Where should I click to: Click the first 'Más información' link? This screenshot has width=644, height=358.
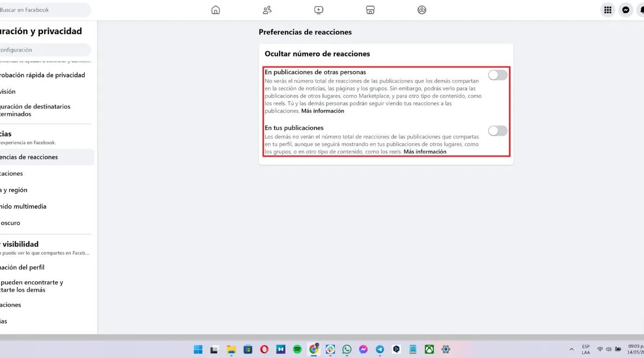point(323,111)
